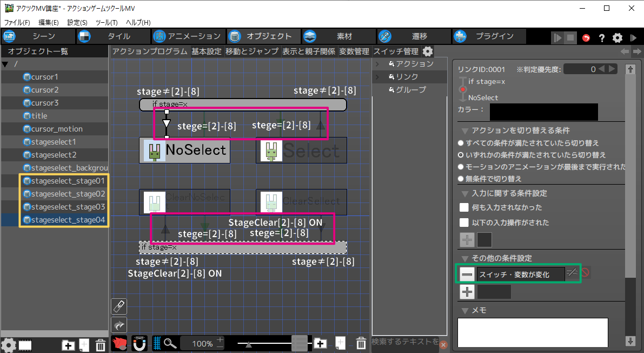Toggle the blue grid display icon

click(x=157, y=343)
